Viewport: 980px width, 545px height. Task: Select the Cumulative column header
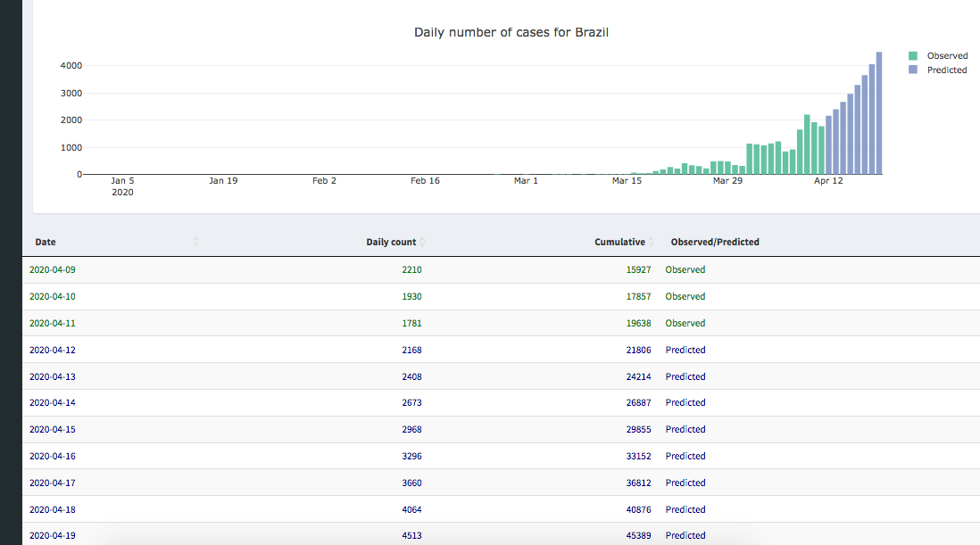tap(619, 242)
